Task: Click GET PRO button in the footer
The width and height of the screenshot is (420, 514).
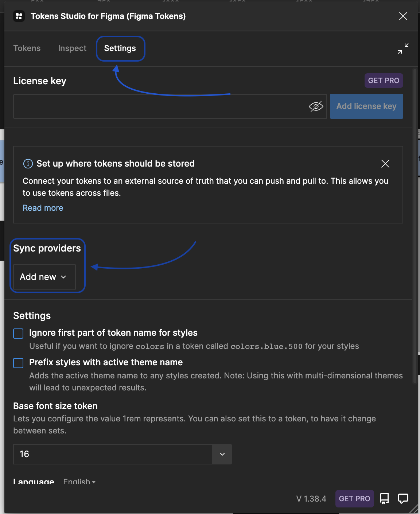Action: click(x=354, y=499)
